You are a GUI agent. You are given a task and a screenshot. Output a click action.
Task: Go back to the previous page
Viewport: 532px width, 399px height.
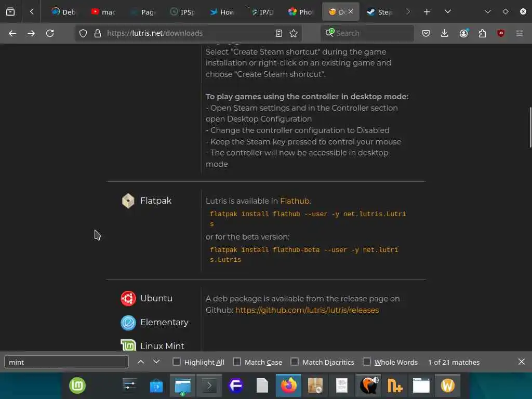point(12,33)
